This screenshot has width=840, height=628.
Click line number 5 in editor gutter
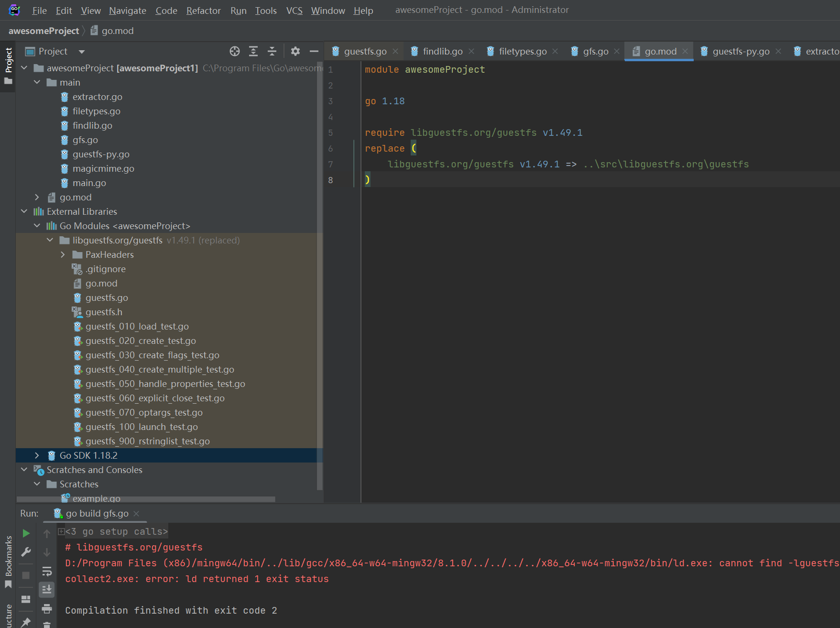[x=330, y=132]
